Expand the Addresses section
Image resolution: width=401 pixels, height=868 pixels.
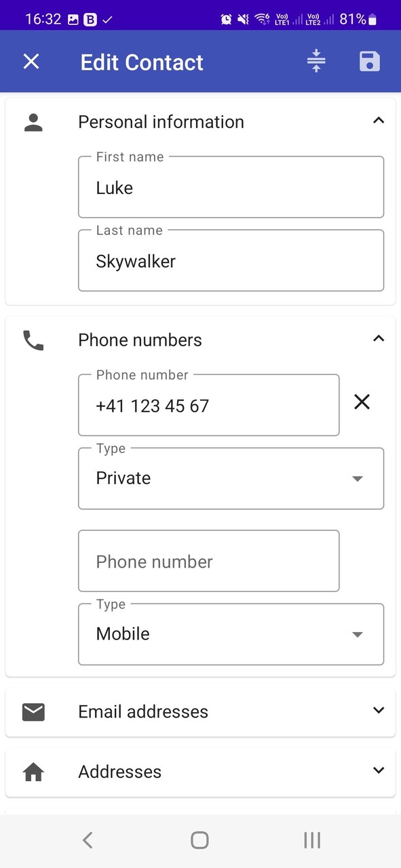(x=378, y=770)
